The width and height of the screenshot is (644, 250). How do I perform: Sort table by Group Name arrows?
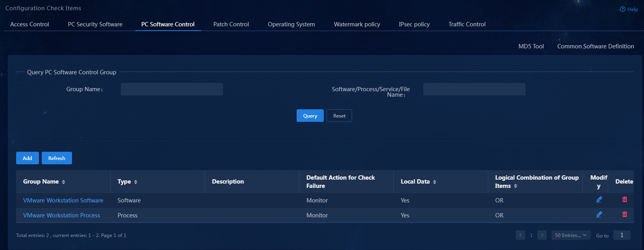[x=63, y=182]
